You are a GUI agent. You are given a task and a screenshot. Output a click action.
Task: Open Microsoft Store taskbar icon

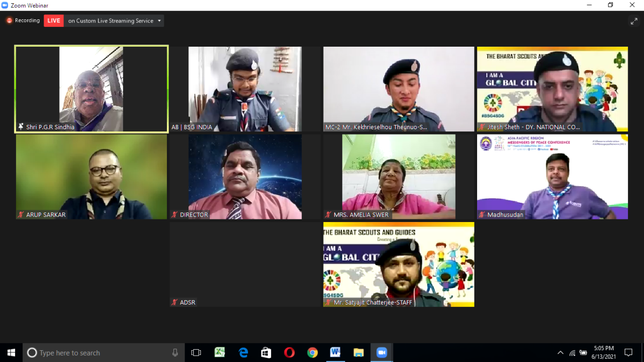pyautogui.click(x=266, y=352)
